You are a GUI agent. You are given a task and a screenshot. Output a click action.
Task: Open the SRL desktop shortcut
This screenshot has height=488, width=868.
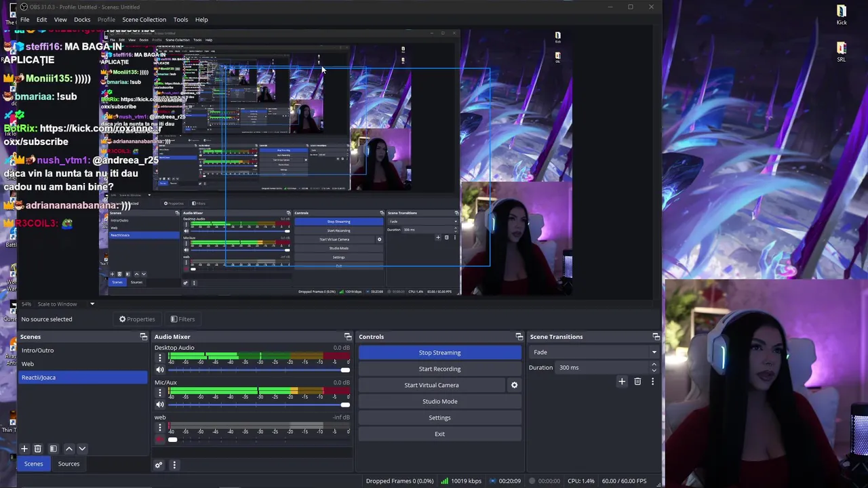842,52
